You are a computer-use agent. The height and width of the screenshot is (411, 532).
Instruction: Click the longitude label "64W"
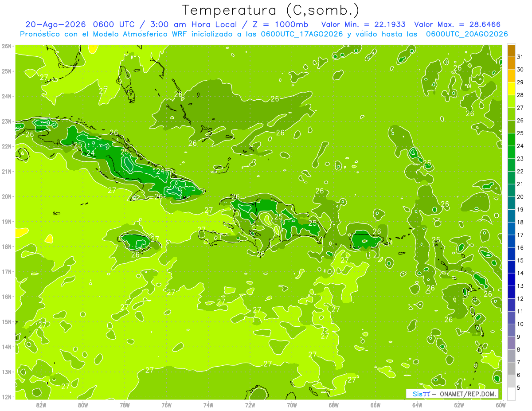(x=417, y=405)
